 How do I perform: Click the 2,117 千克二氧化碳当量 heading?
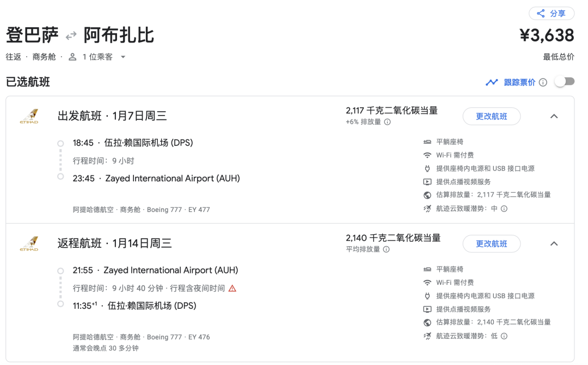392,111
